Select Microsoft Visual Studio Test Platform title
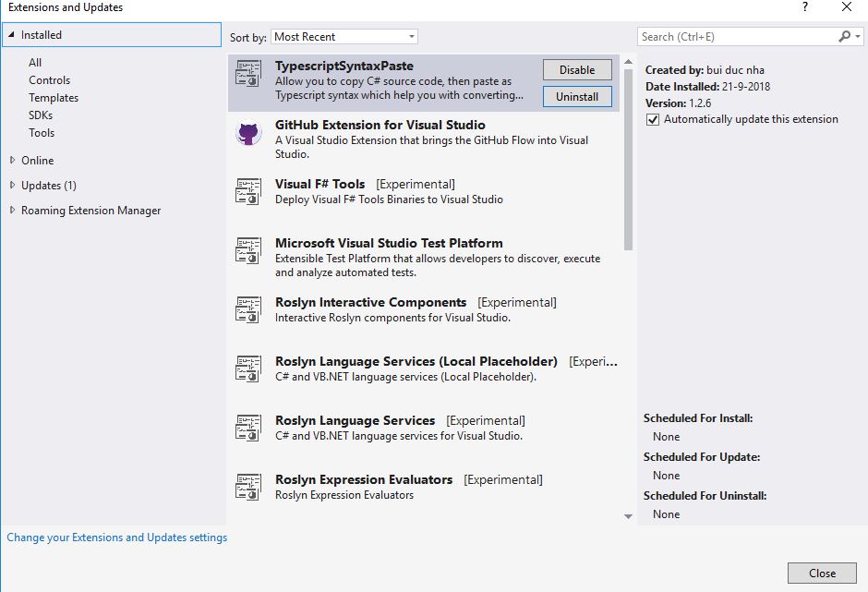 [x=389, y=243]
